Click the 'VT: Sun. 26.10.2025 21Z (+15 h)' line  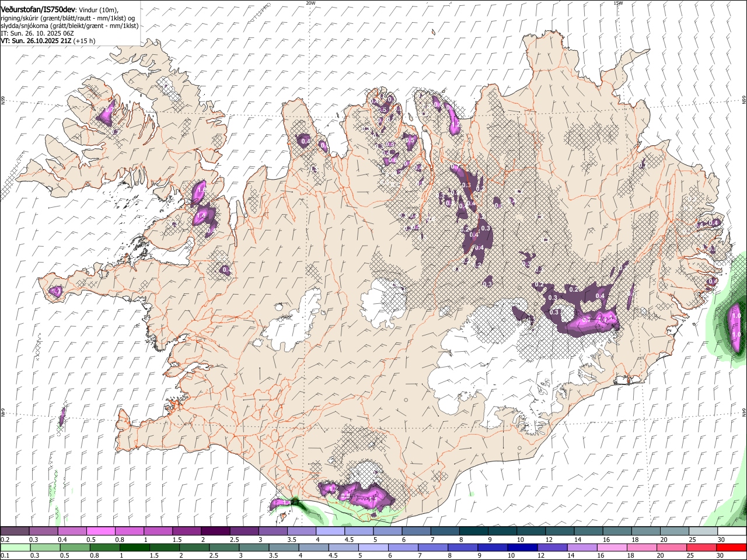(48, 41)
